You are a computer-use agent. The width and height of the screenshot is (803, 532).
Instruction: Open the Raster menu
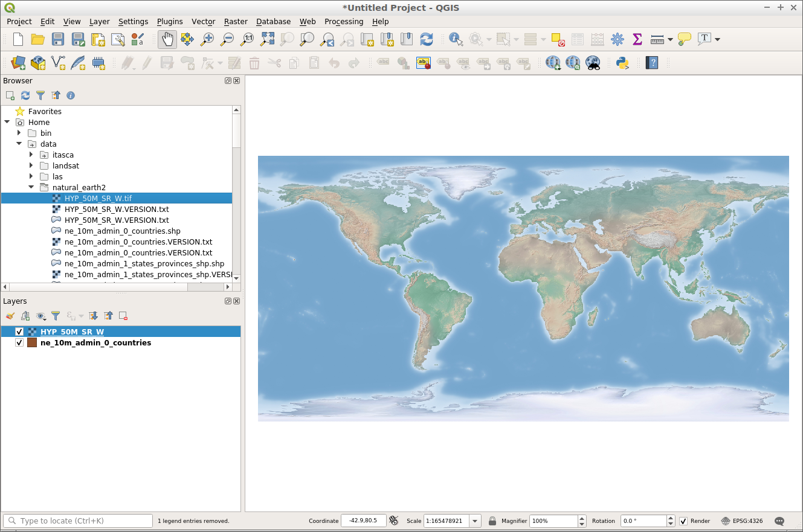236,21
